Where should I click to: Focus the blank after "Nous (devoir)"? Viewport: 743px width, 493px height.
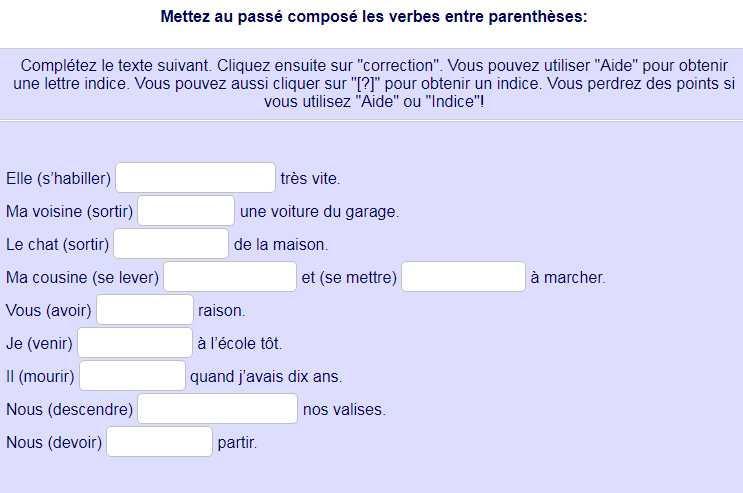point(159,442)
